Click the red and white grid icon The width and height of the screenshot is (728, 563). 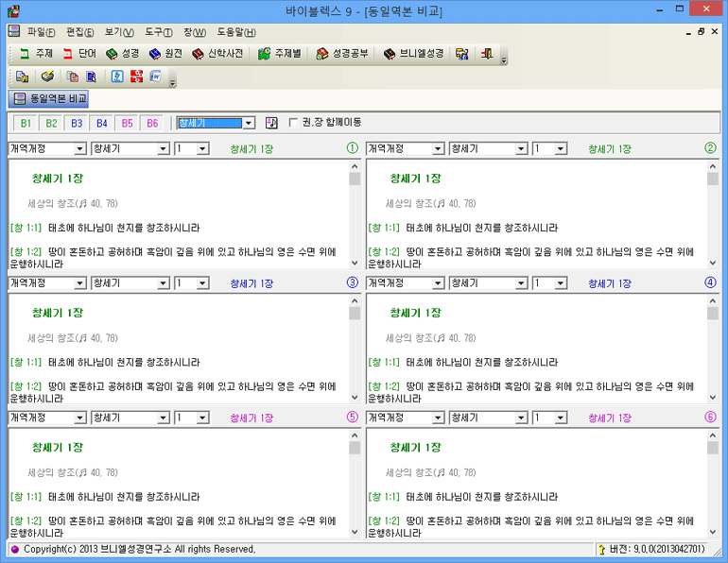[136, 77]
